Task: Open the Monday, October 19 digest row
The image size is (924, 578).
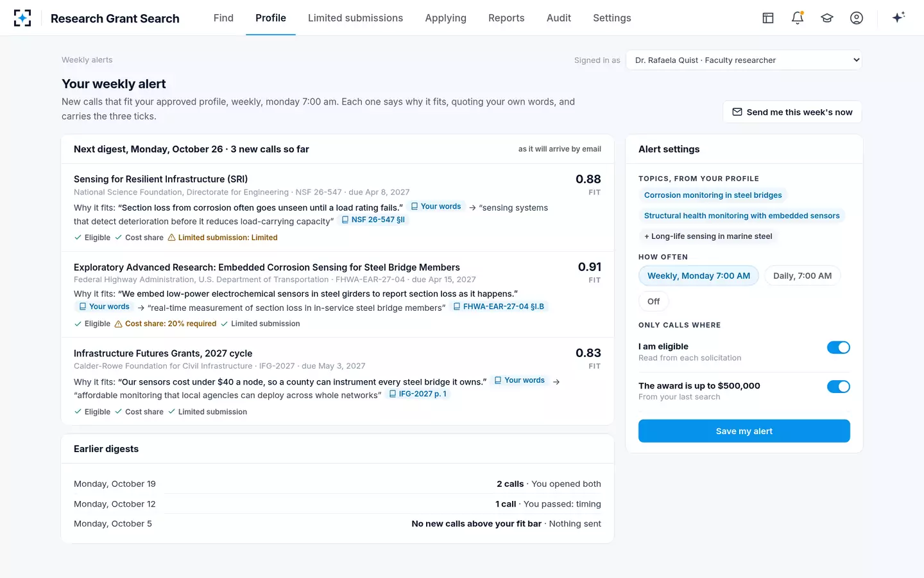Action: (x=338, y=484)
